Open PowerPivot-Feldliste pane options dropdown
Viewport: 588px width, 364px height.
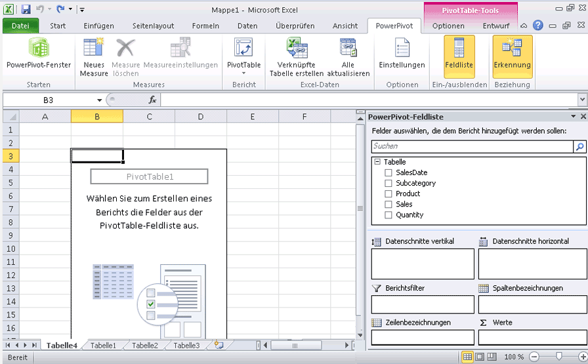573,117
